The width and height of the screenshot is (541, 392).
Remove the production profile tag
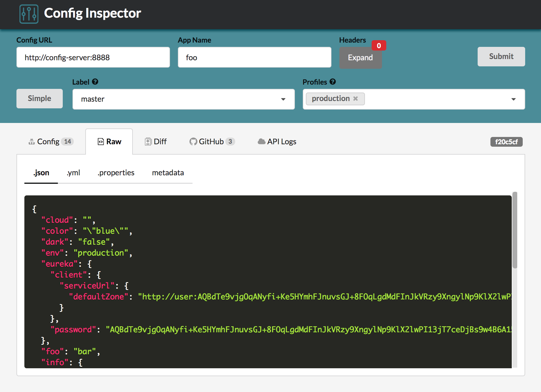click(355, 98)
